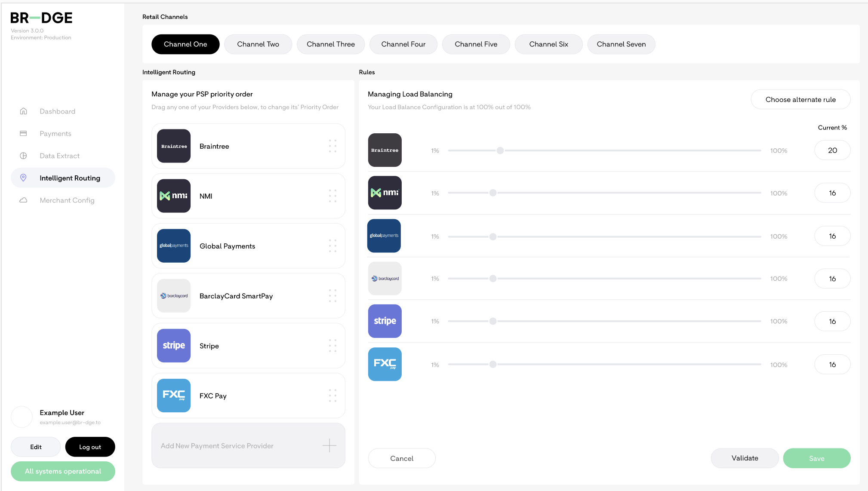Click the FXC percentage field
The width and height of the screenshot is (868, 491).
tap(832, 364)
